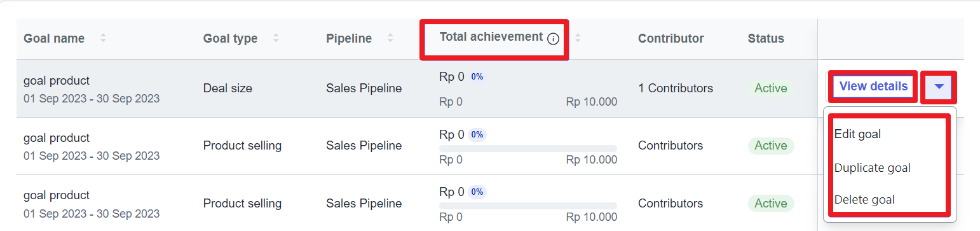Click the third row's Active status badge
Image resolution: width=980 pixels, height=231 pixels.
(771, 204)
